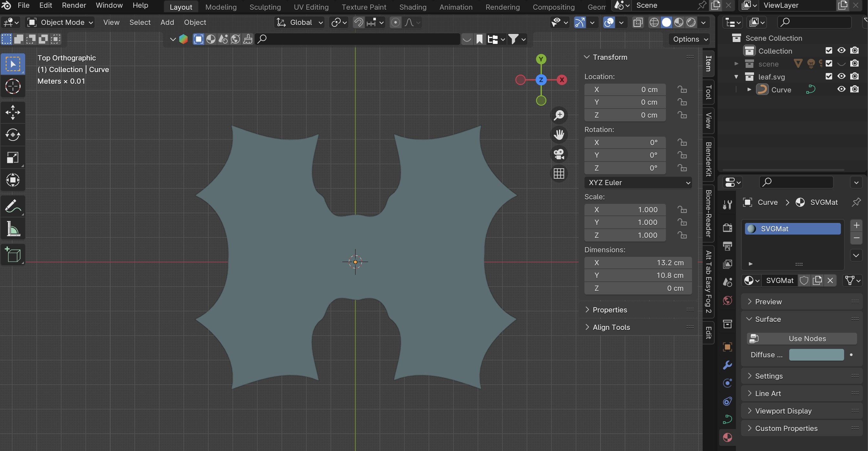Select the Transform tool

pos(13,180)
